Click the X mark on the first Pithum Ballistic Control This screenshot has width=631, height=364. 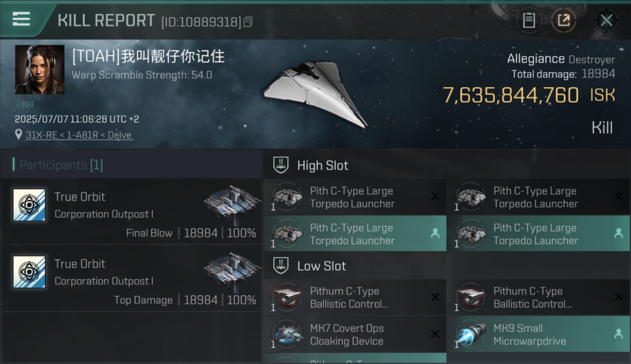[x=435, y=297]
